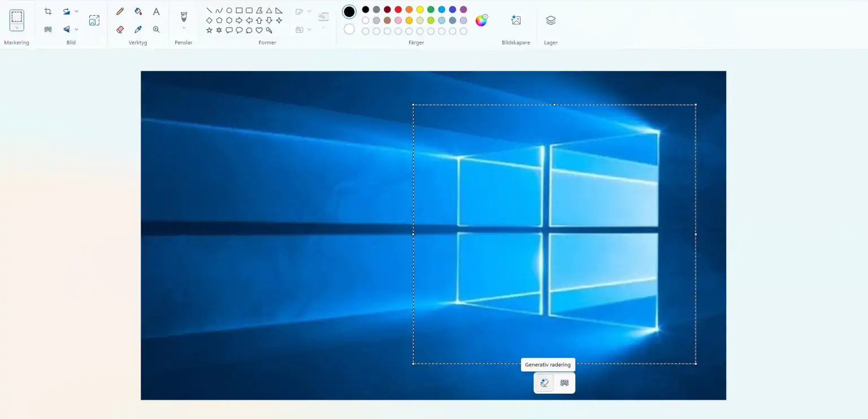
Task: Choose the up arrow shape
Action: coord(259,20)
